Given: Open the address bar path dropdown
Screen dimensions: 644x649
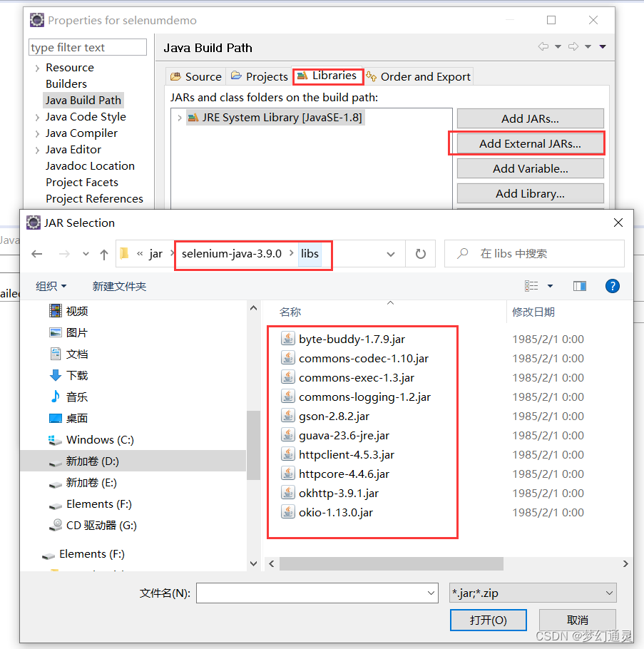Looking at the screenshot, I should click(390, 254).
